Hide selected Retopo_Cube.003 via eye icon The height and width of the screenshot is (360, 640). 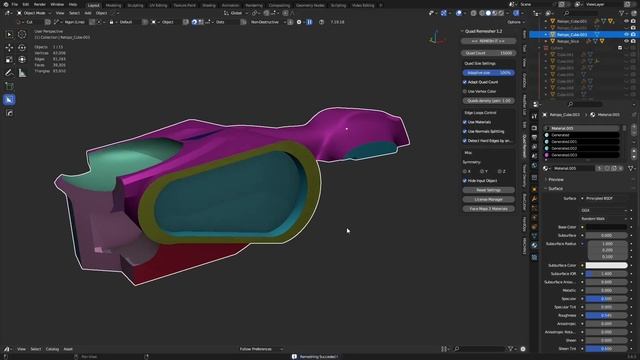(626, 35)
